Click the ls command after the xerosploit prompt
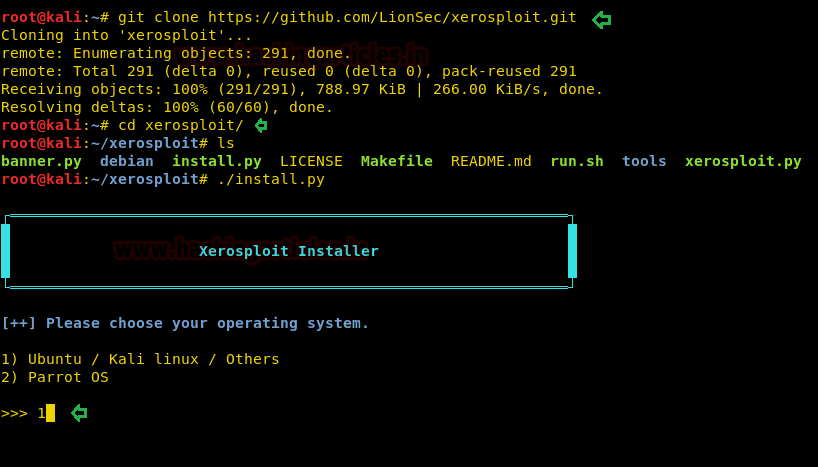 tap(226, 143)
